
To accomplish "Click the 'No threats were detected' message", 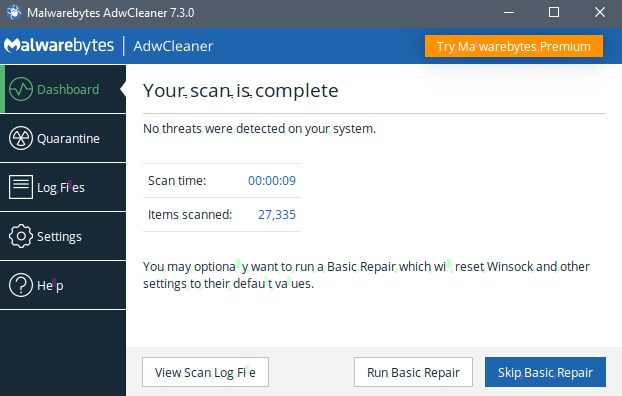I will click(259, 129).
